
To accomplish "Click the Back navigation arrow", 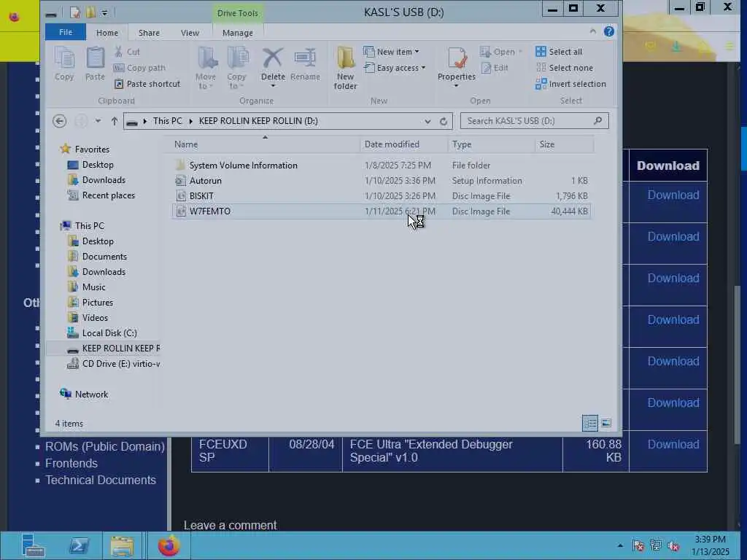I will [x=60, y=121].
